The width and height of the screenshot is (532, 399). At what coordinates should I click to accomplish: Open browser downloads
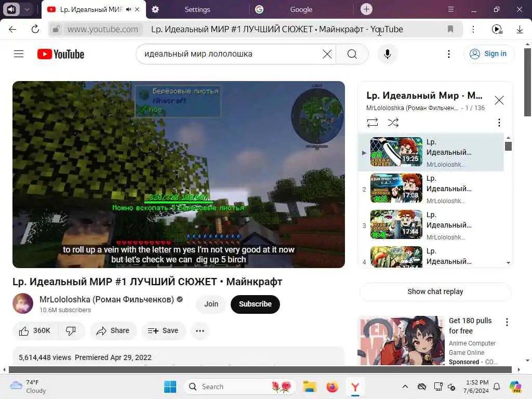pos(520,29)
